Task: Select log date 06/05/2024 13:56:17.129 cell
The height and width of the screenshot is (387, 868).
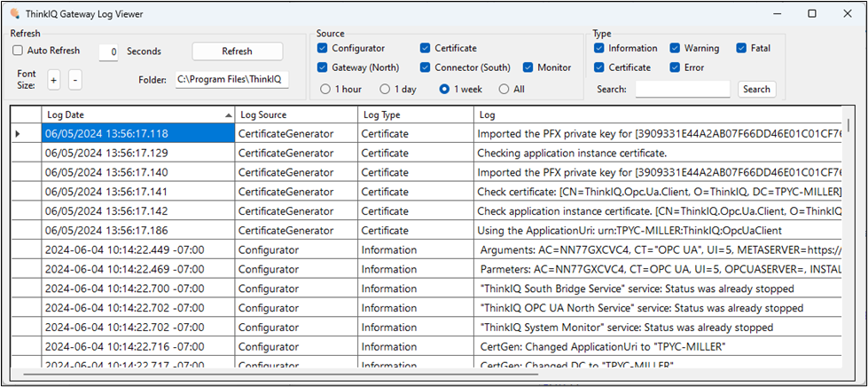Action: 138,153
